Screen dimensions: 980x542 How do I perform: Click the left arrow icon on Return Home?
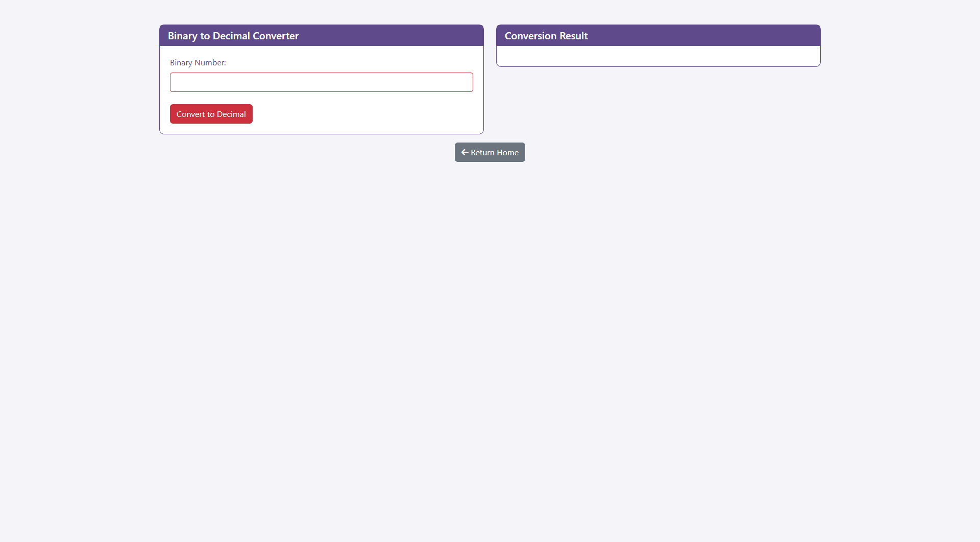pos(464,152)
